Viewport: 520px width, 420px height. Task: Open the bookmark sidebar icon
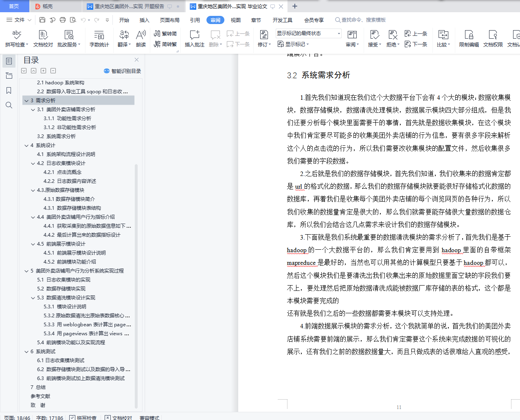[x=9, y=90]
